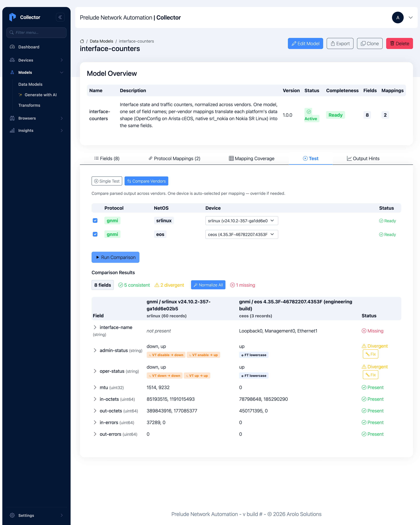Expand the Settings menu
420x525 pixels.
(36, 516)
